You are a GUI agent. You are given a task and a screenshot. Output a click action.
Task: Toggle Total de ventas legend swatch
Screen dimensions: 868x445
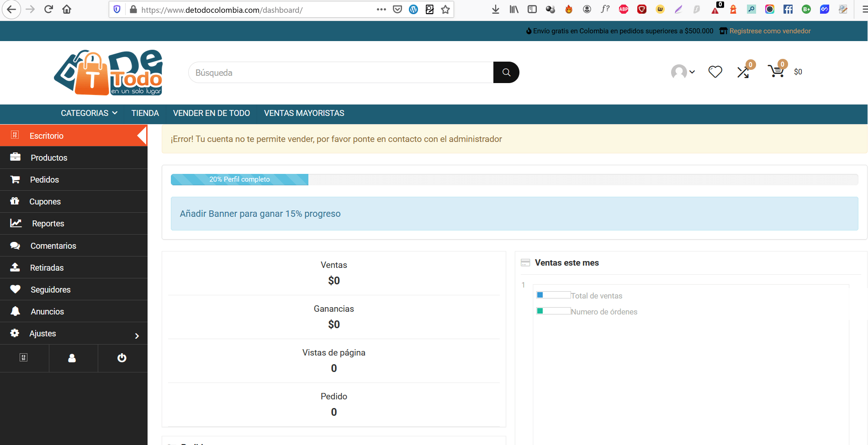click(553, 295)
